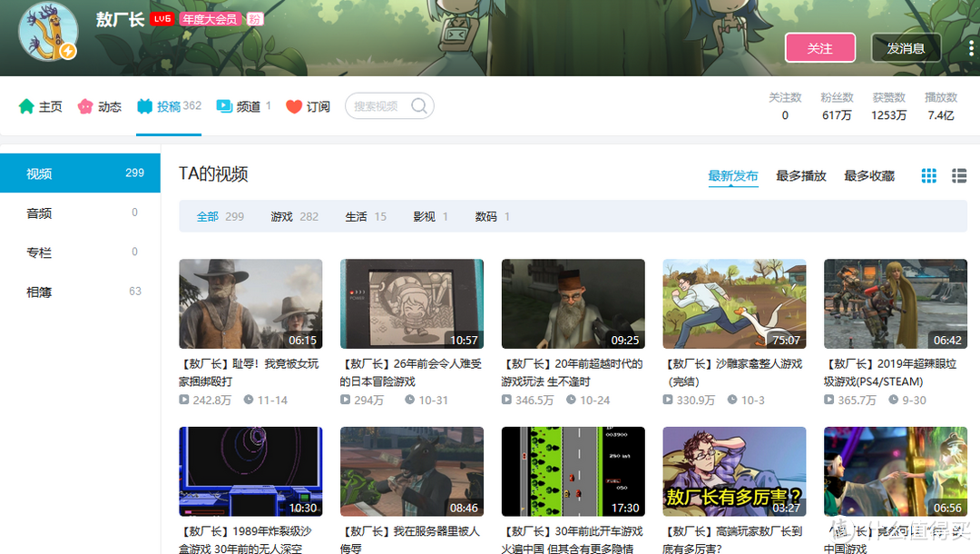Screen dimensions: 980x554
Task: Sort videos by 最多收藏
Action: coord(868,175)
